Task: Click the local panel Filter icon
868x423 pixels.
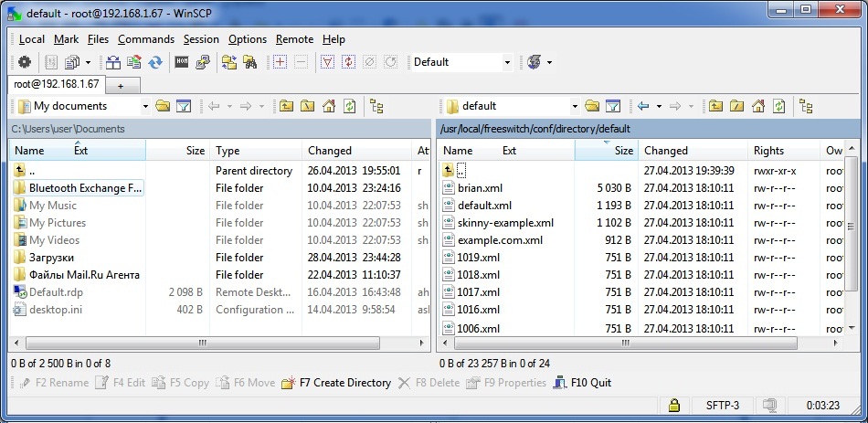Action: pyautogui.click(x=184, y=106)
